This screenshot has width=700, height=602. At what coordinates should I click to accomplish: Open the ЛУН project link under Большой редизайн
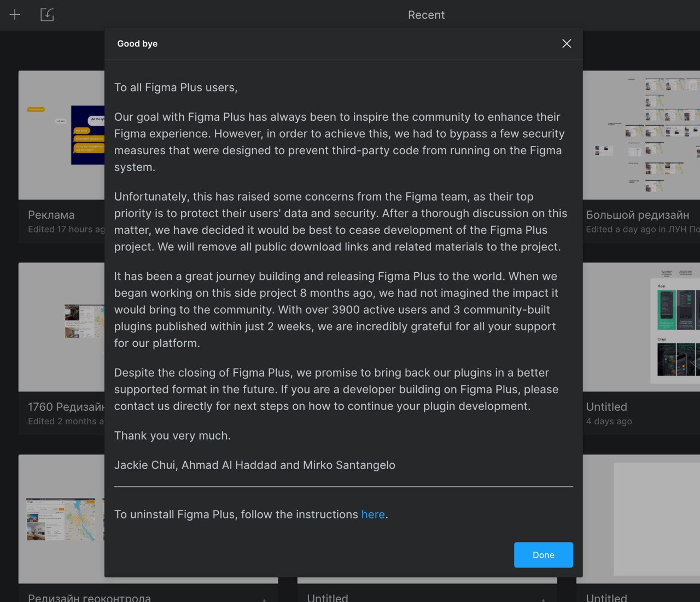(682, 229)
